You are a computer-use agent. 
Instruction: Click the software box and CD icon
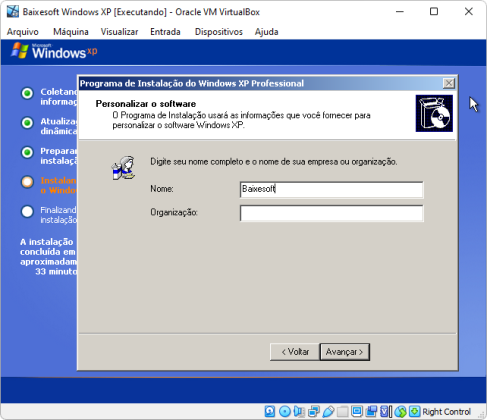click(x=434, y=113)
